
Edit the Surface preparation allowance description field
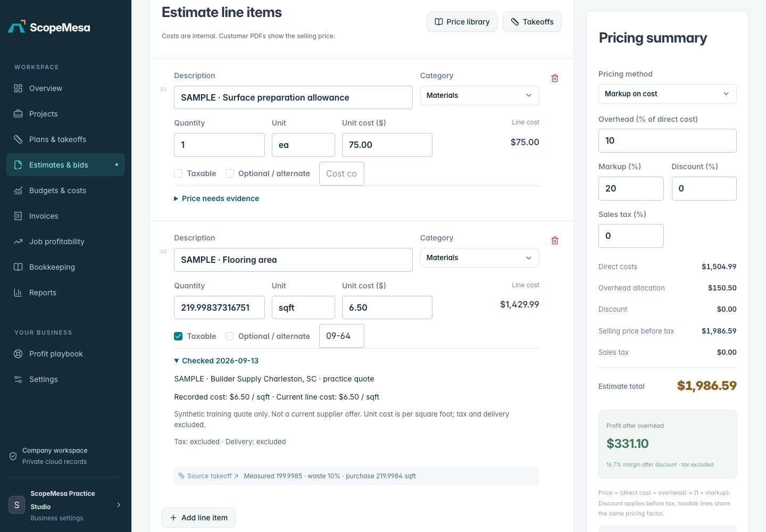click(293, 97)
